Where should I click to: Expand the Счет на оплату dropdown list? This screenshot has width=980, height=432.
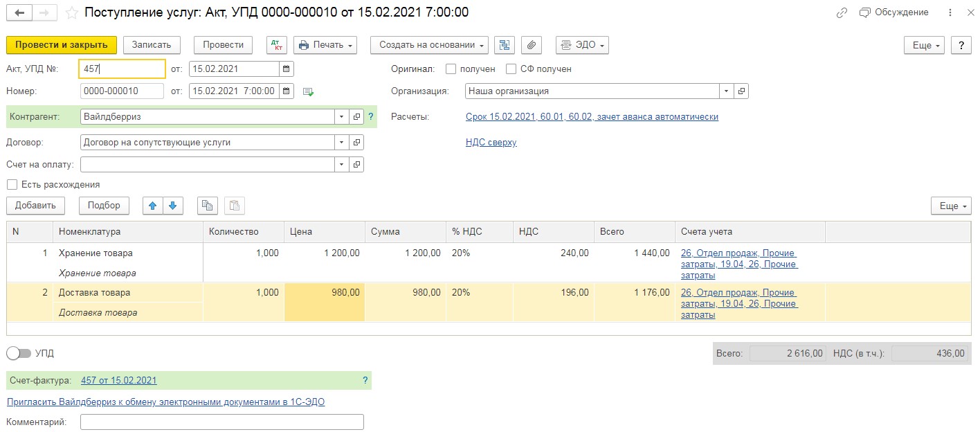[342, 165]
